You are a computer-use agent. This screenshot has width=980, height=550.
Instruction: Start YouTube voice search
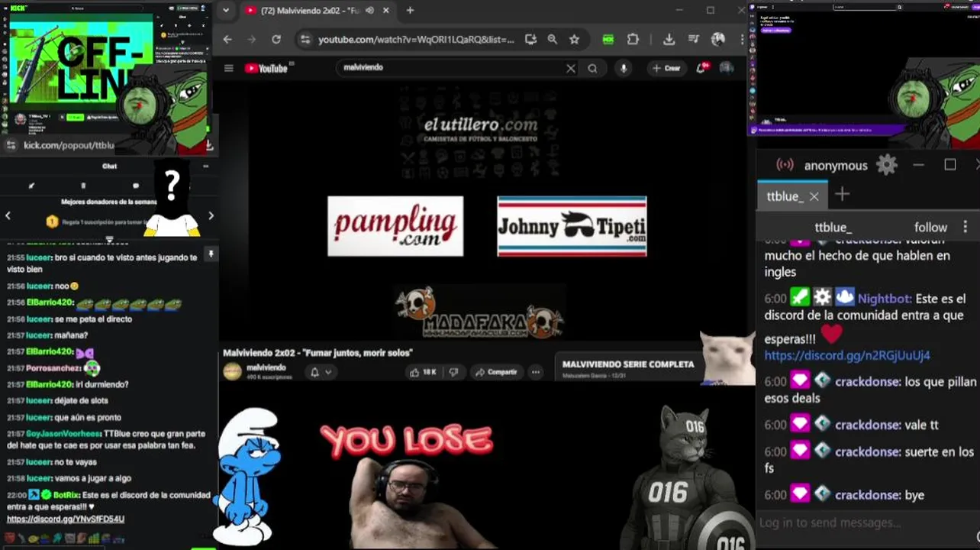624,68
